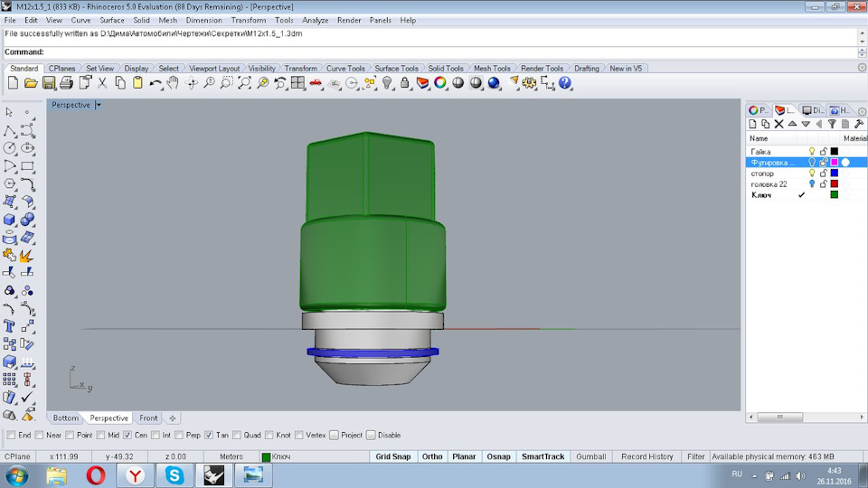Uncheck the Tan osnap checkbox

click(209, 436)
